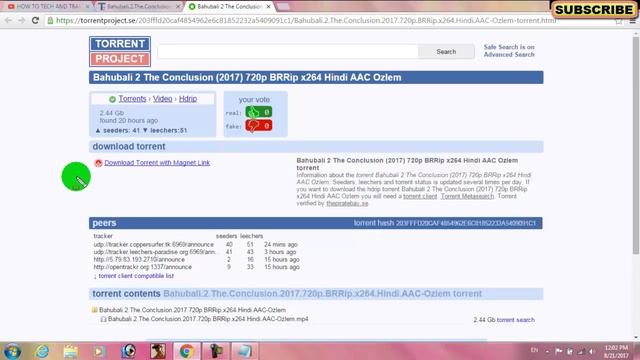The width and height of the screenshot is (640, 360).
Task: Click the seeders: 41 text
Action: (118, 130)
